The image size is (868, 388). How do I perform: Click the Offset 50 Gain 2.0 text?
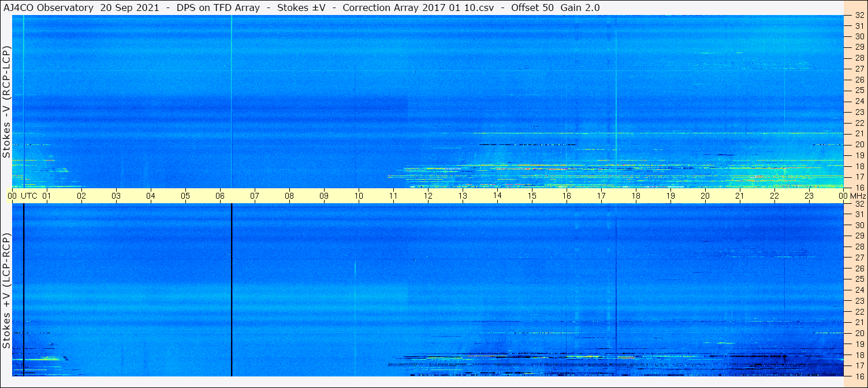(x=556, y=8)
